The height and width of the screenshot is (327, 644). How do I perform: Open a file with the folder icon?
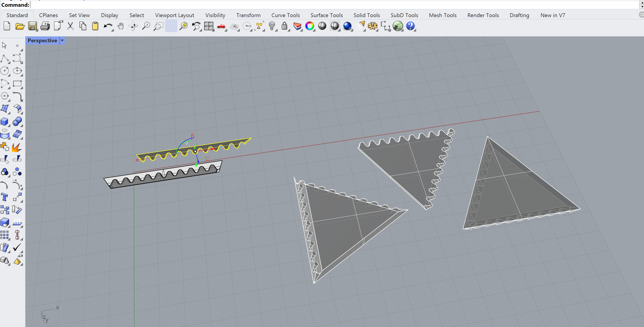click(x=20, y=26)
